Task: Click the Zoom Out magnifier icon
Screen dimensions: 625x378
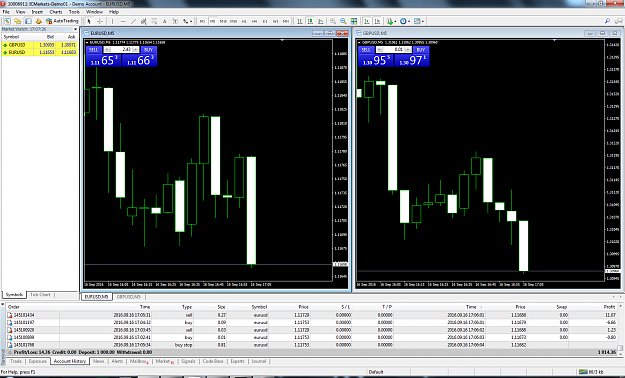Action: (343, 21)
